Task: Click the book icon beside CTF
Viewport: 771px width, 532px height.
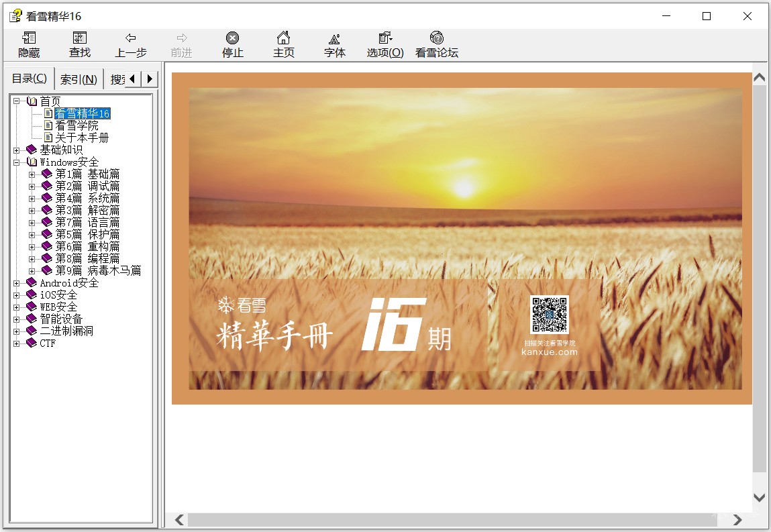Action: pyautogui.click(x=32, y=343)
